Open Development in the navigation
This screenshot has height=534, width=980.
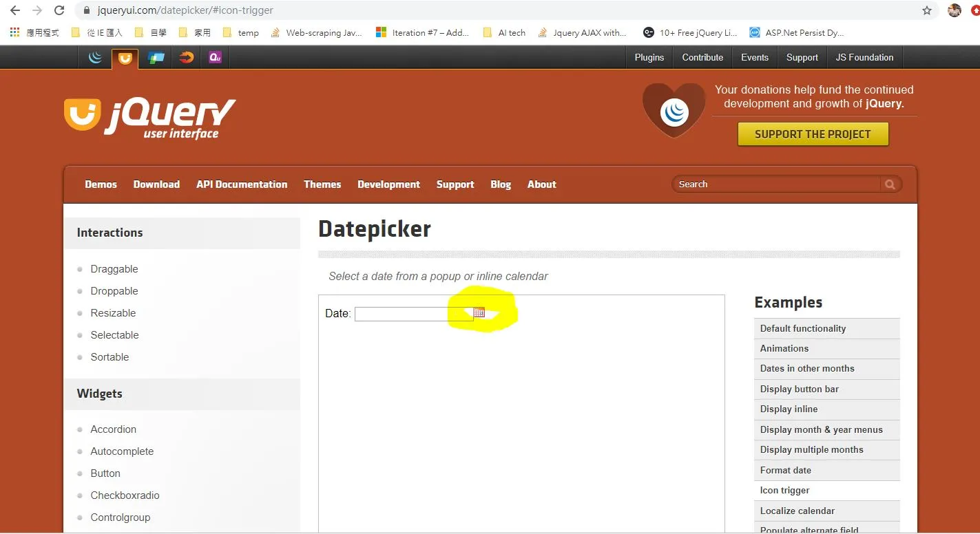pyautogui.click(x=388, y=184)
